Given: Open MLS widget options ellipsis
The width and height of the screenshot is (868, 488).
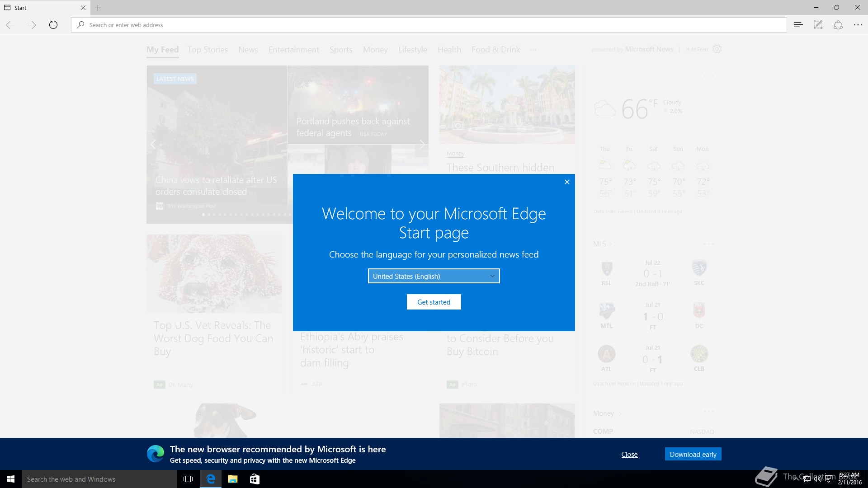Looking at the screenshot, I should click(x=708, y=244).
